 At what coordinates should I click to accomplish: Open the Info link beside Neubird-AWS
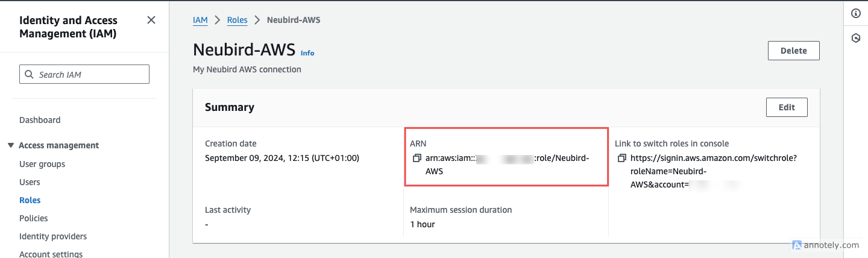[307, 53]
